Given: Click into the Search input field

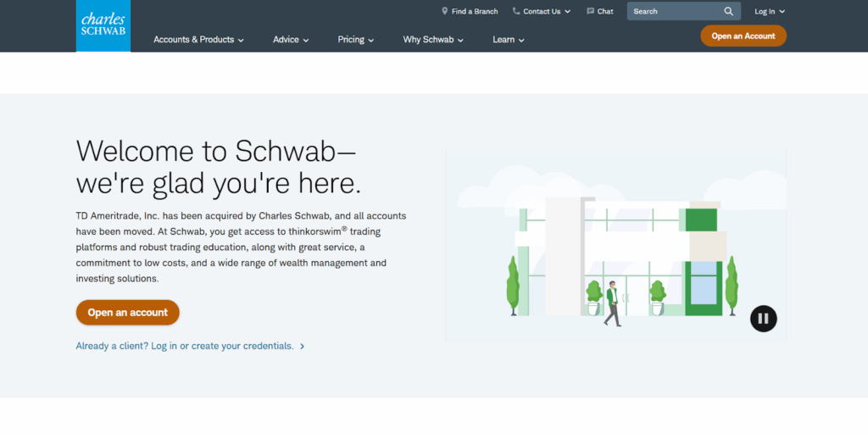Looking at the screenshot, I should 674,12.
